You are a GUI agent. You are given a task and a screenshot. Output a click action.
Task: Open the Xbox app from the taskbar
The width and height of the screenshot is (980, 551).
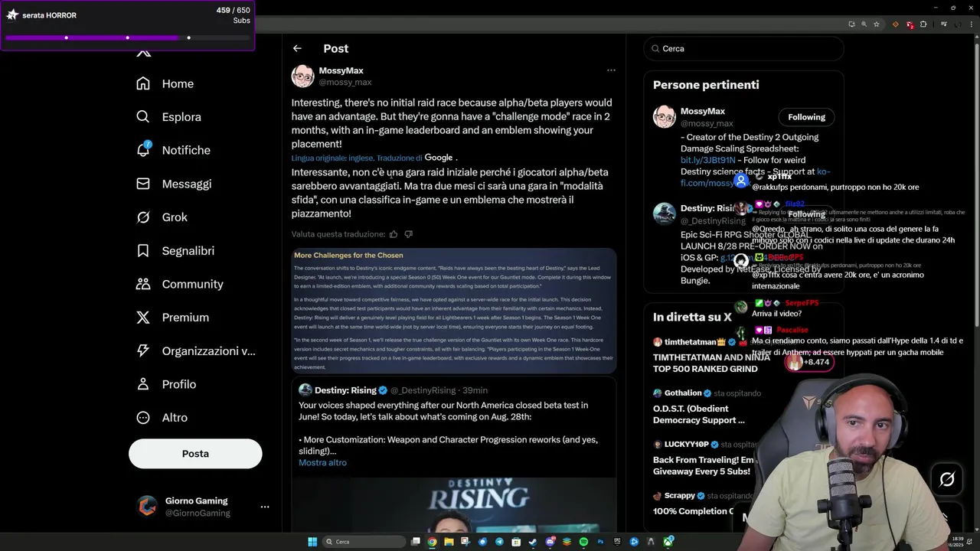[668, 542]
